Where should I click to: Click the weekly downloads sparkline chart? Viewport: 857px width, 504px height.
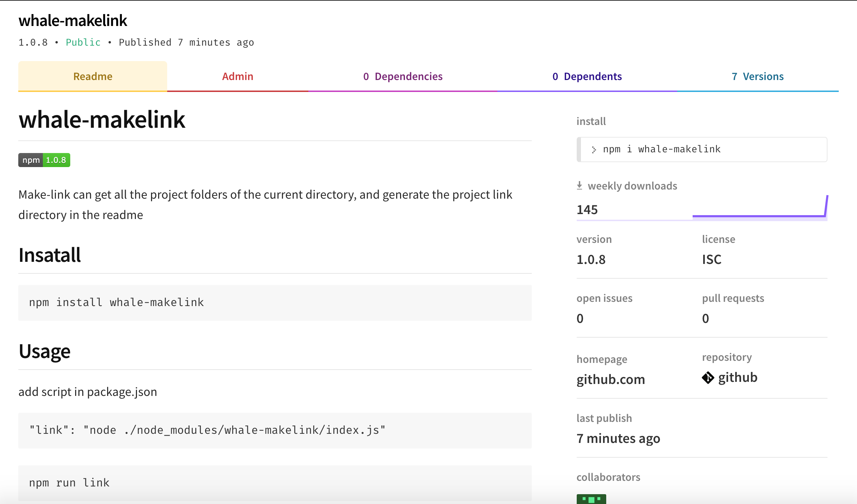760,207
